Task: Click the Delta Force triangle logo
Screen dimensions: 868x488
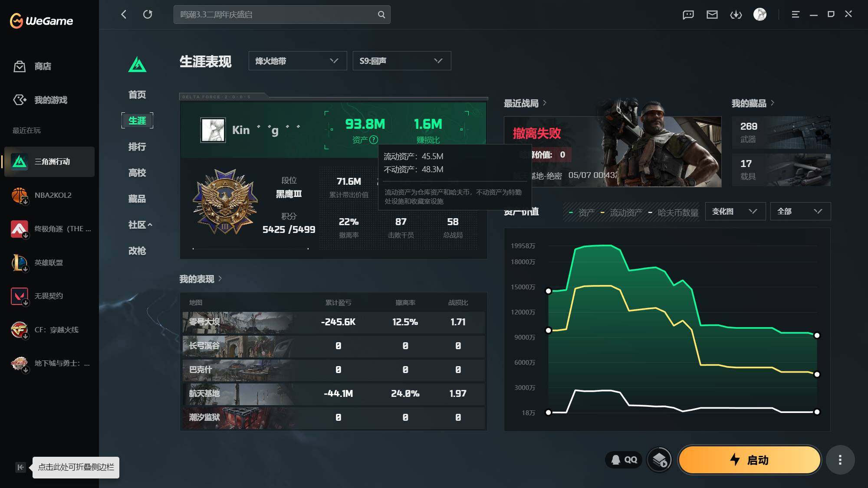Action: click(137, 65)
